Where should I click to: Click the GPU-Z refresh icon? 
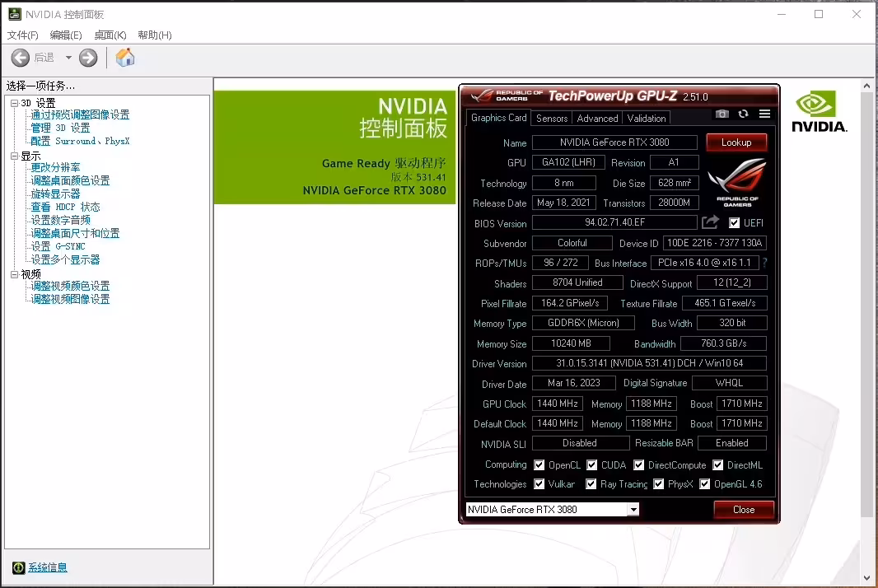[743, 114]
